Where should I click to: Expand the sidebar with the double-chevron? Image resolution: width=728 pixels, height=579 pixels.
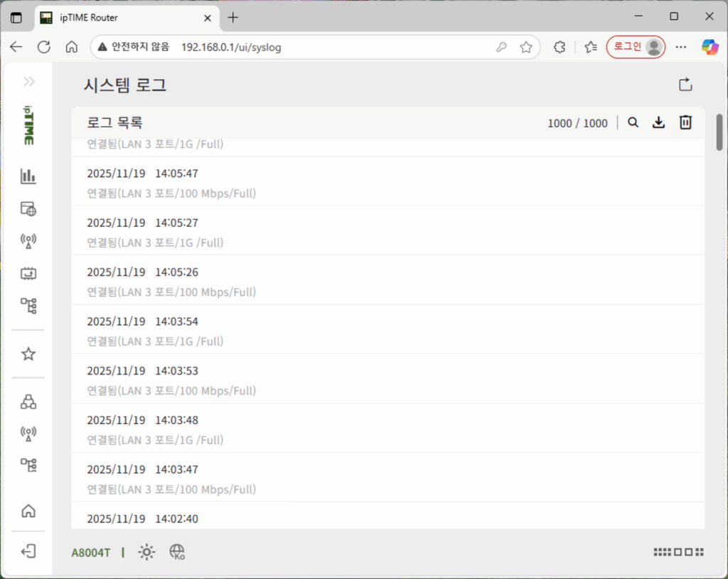28,82
